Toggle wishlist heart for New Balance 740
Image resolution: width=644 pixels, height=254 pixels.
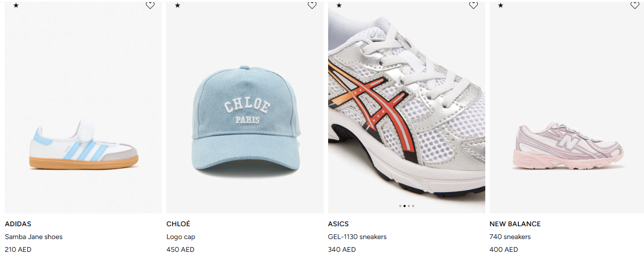[x=635, y=5]
